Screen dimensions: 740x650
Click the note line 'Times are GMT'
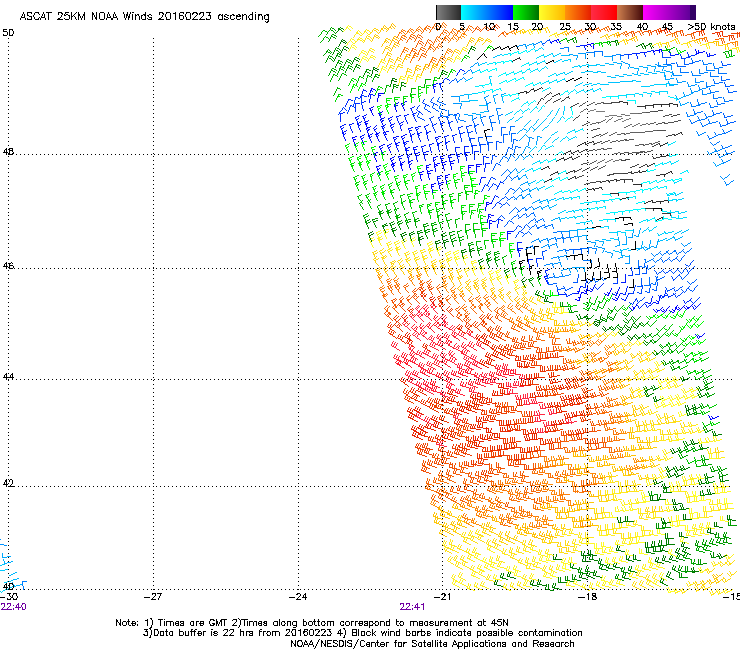pyautogui.click(x=193, y=623)
